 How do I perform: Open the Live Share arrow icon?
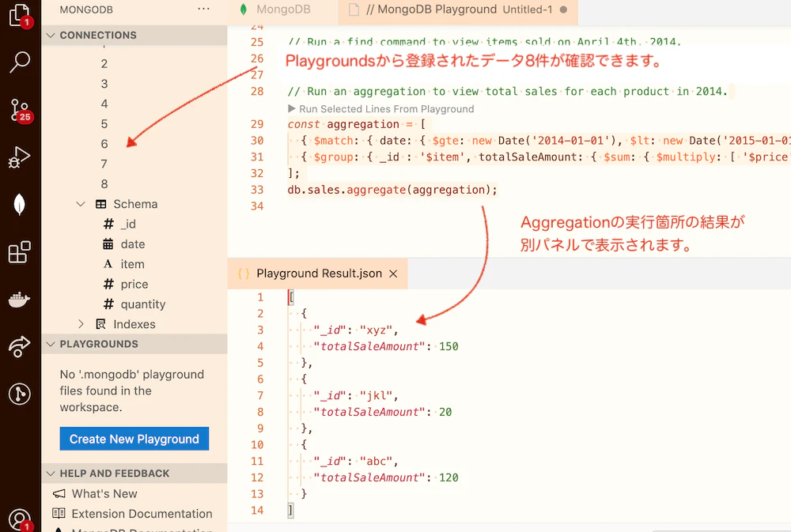coord(19,346)
